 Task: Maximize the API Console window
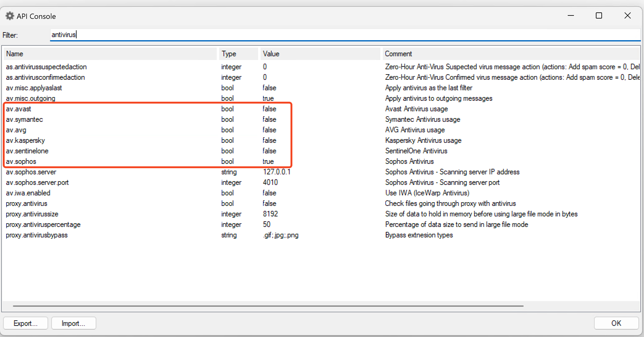pyautogui.click(x=599, y=15)
